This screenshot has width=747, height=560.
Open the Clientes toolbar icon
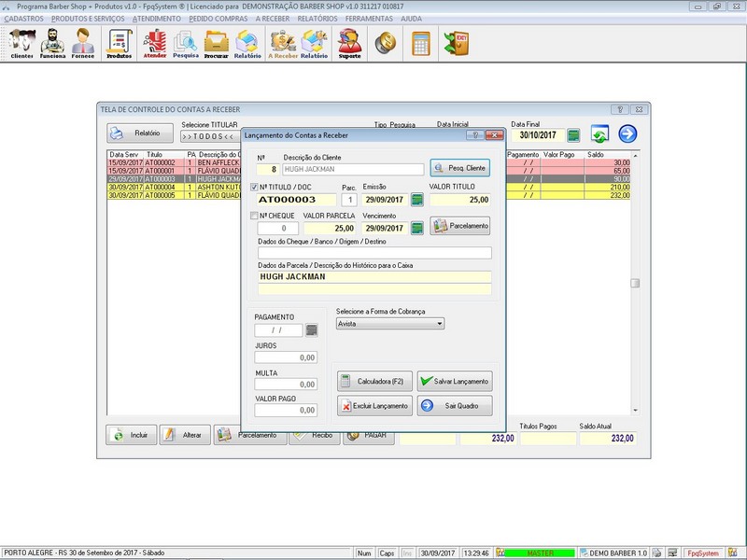(x=21, y=43)
